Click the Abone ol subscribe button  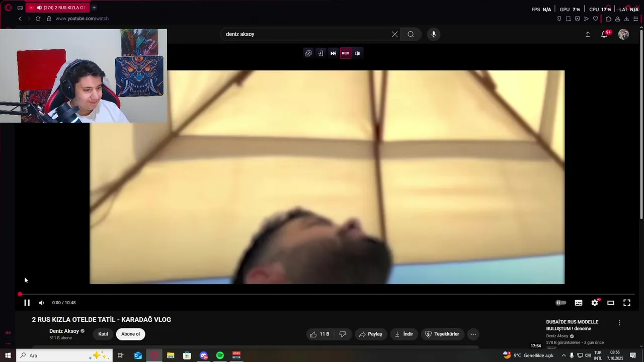point(130,334)
